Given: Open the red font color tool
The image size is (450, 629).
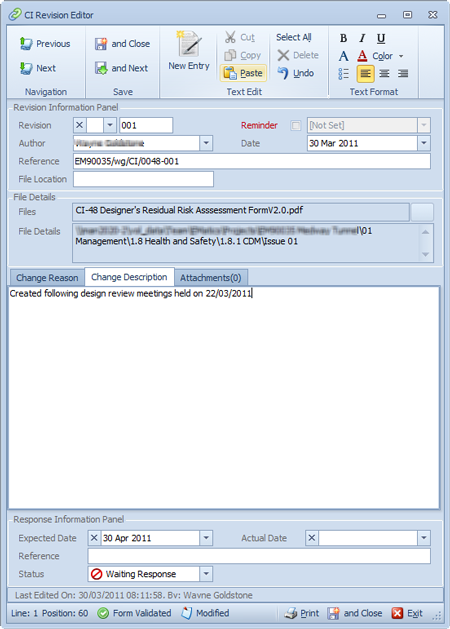Looking at the screenshot, I should click(362, 56).
